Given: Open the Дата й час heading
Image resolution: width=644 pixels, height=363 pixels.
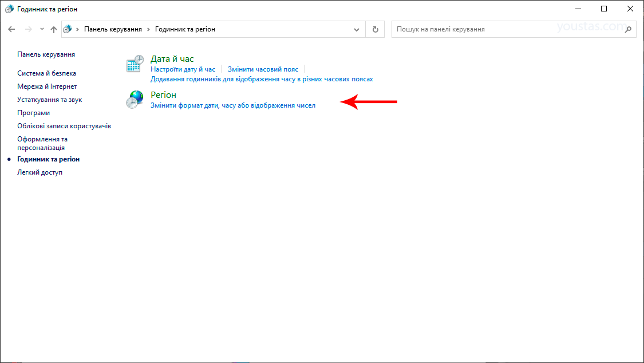Looking at the screenshot, I should 172,59.
